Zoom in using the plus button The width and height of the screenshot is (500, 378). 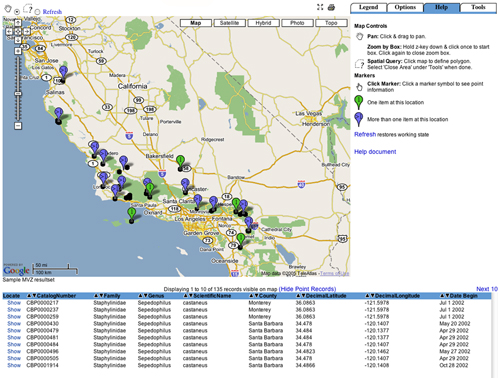point(18,51)
